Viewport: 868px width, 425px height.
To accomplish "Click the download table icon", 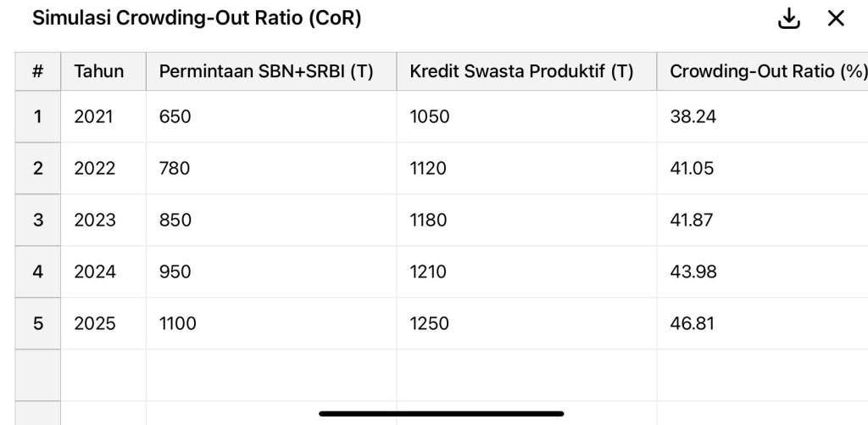I will click(789, 19).
